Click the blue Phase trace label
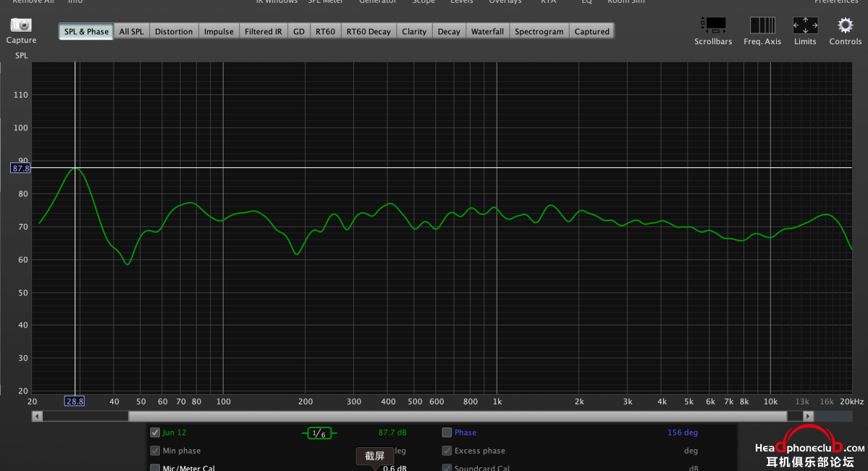Viewport: 868px width, 471px height. tap(465, 432)
